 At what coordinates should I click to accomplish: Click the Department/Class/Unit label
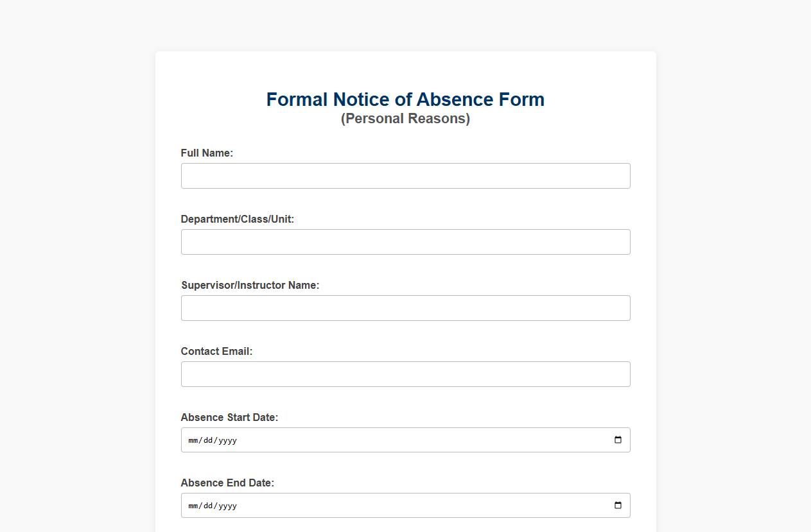point(237,219)
